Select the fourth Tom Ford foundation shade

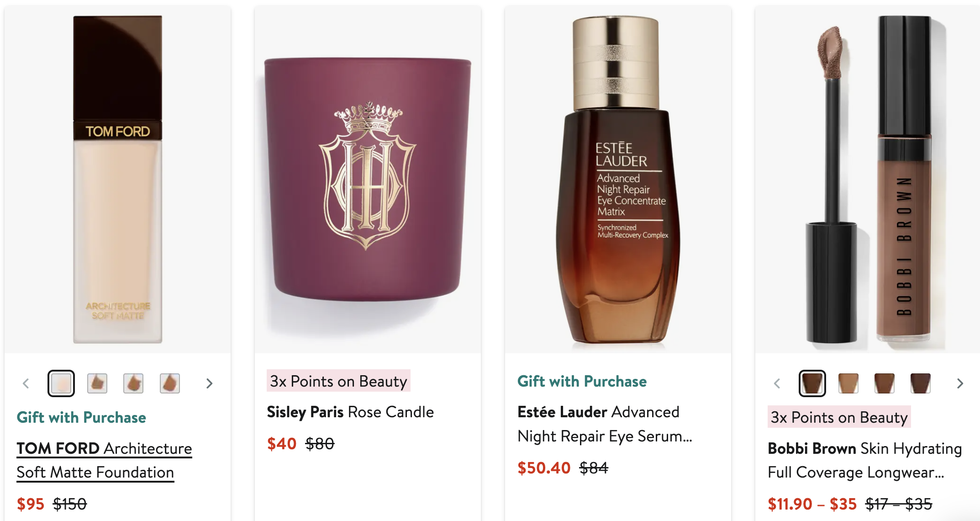pyautogui.click(x=170, y=383)
